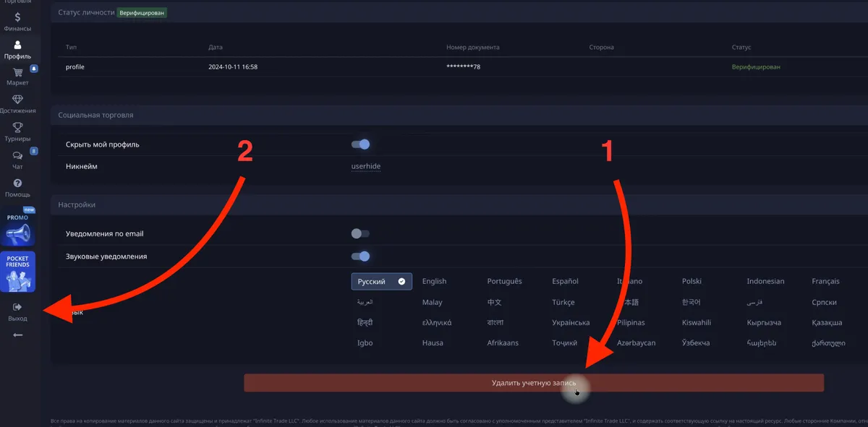Open the PROMO megaphone banner
The height and width of the screenshot is (427, 868).
17,228
